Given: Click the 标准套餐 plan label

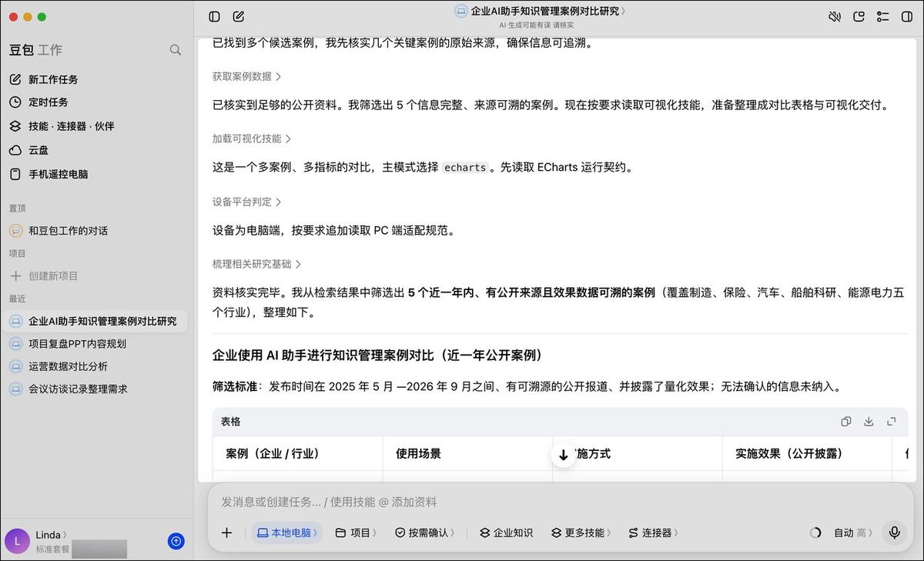Looking at the screenshot, I should [52, 549].
